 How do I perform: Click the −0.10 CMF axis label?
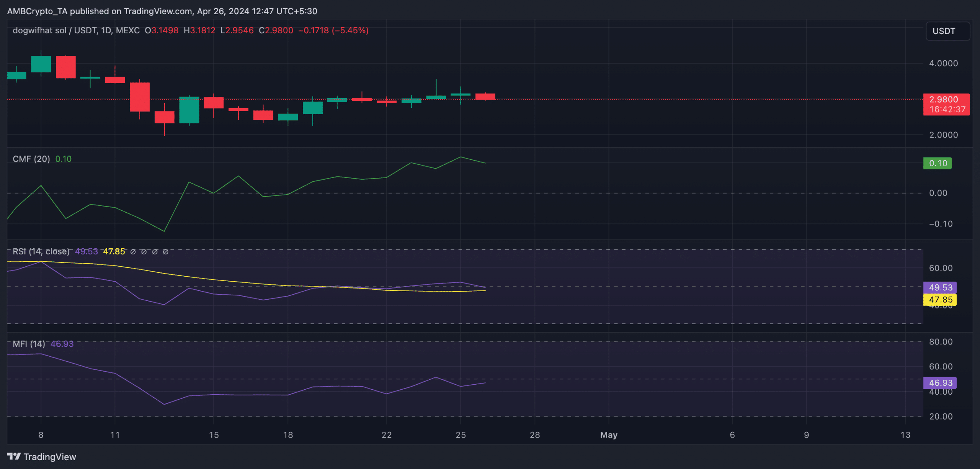point(941,224)
